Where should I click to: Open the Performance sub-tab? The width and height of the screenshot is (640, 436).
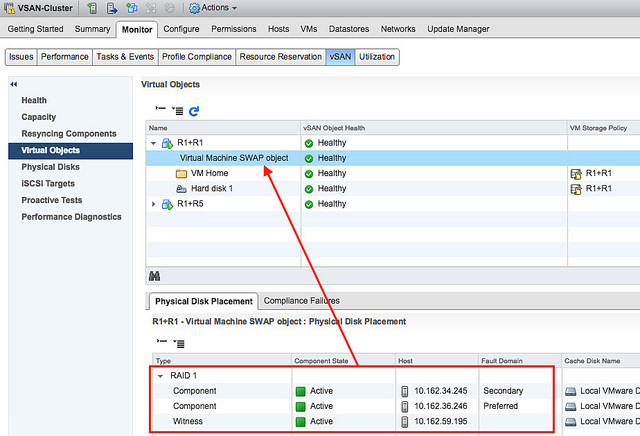(65, 57)
